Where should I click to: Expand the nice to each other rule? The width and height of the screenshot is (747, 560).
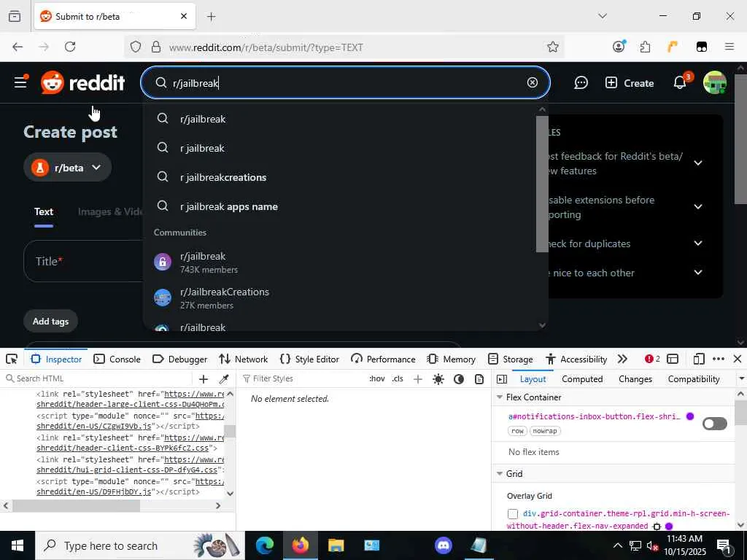(698, 273)
